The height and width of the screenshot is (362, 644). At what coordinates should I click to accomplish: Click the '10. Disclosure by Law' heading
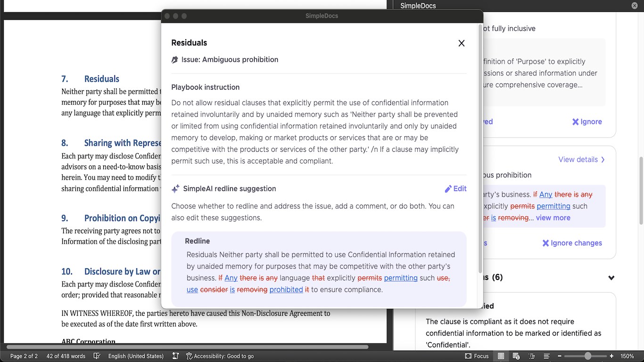click(111, 271)
